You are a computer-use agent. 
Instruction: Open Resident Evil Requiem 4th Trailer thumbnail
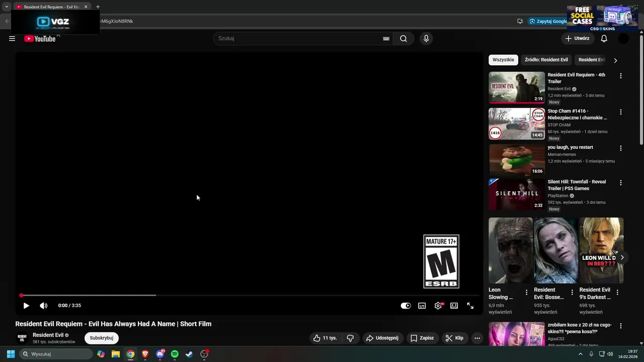click(x=517, y=87)
